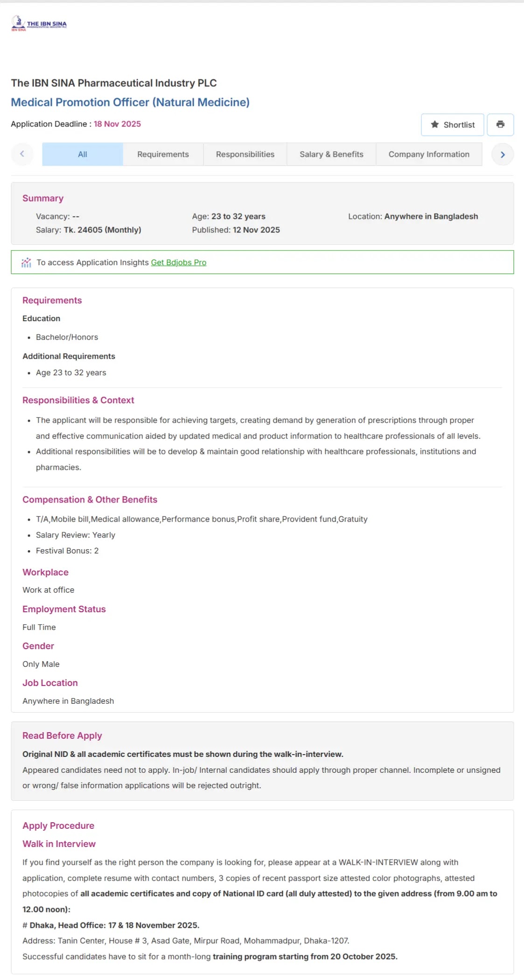The width and height of the screenshot is (524, 980).
Task: Go to Salary & Benefits tab
Action: (x=331, y=154)
